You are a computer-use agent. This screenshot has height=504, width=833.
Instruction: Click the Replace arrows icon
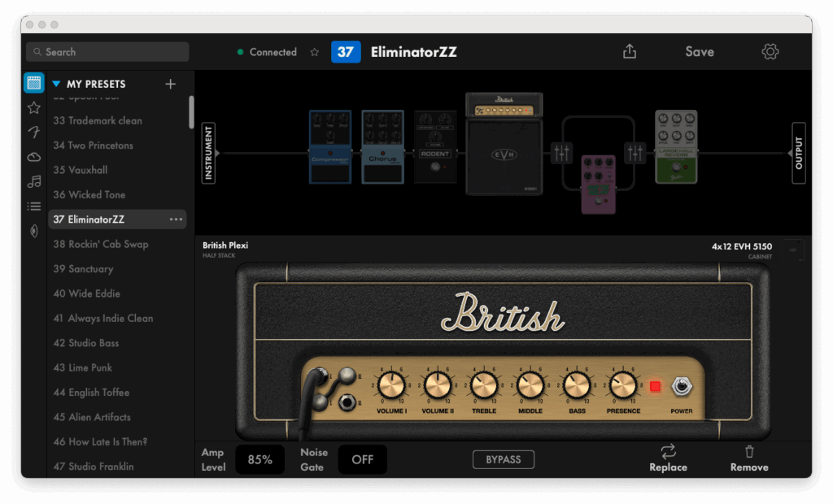[x=669, y=451]
